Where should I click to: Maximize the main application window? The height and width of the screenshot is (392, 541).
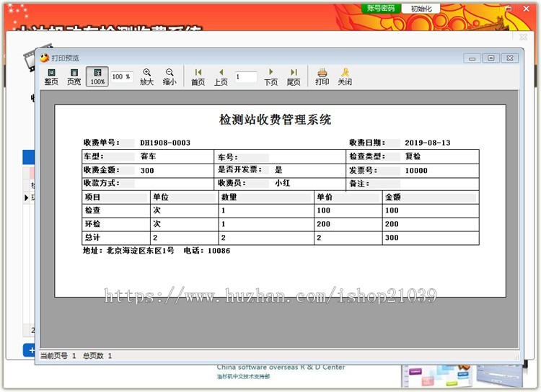coord(508,9)
